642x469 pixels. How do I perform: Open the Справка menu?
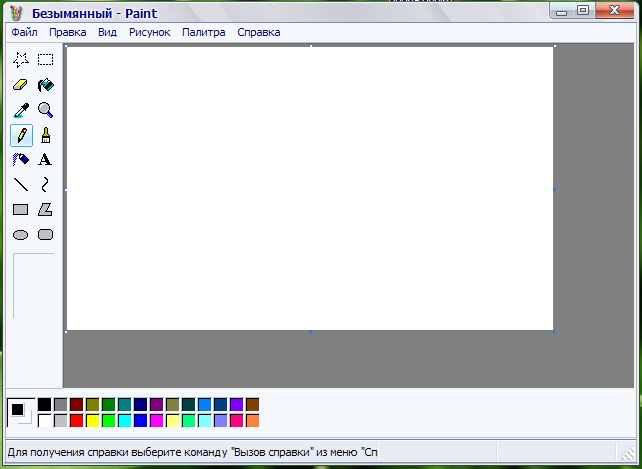(259, 32)
